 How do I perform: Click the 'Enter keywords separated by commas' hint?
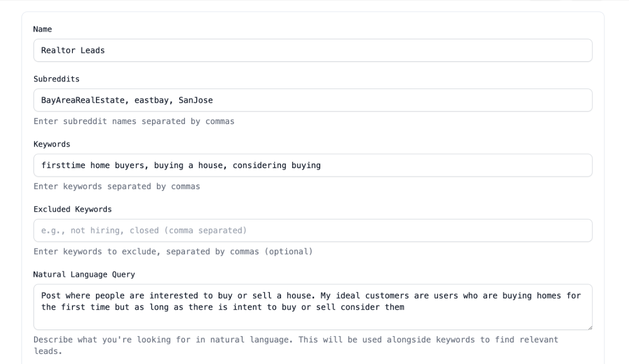coord(116,186)
